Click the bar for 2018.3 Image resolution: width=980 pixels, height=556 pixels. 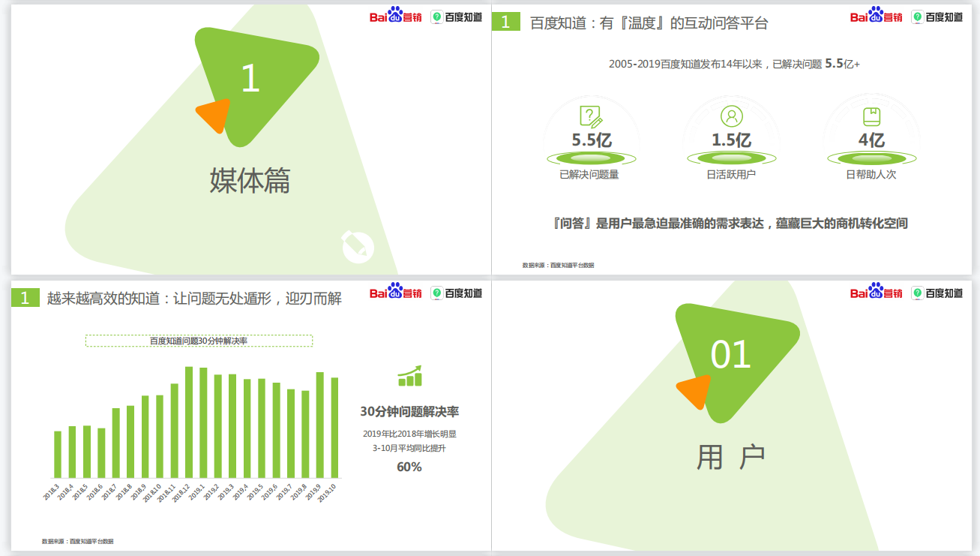click(58, 455)
